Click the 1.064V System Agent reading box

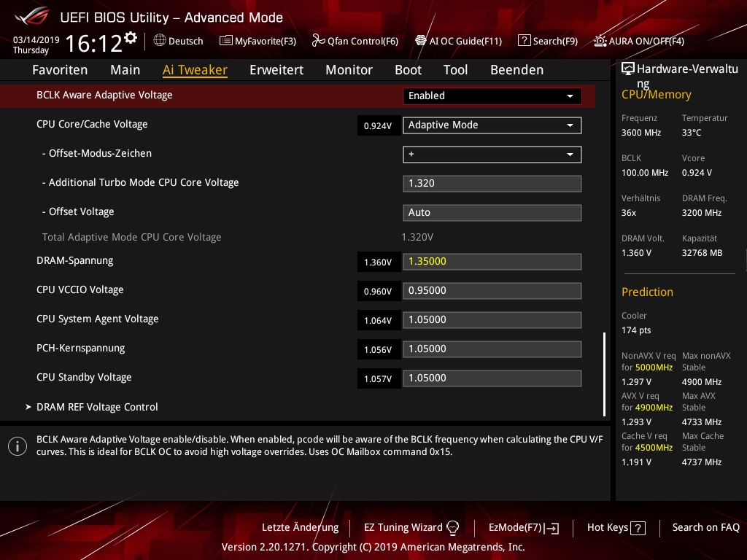(x=378, y=321)
